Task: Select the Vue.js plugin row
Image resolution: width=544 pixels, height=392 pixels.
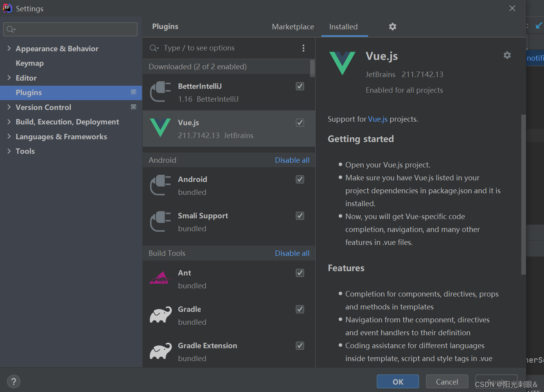Action: tap(229, 129)
